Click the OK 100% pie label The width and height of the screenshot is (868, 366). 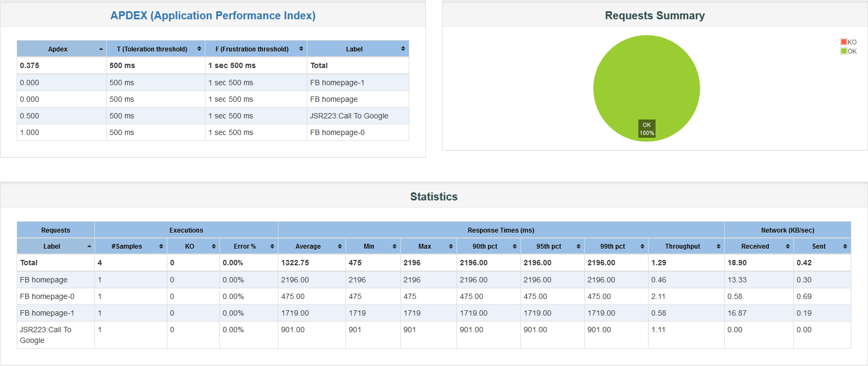coord(646,129)
